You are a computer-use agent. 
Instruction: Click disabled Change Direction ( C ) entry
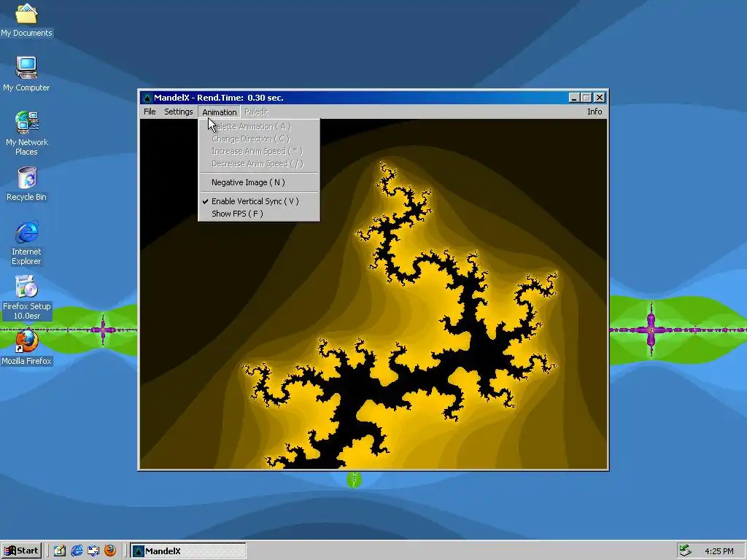259,139
